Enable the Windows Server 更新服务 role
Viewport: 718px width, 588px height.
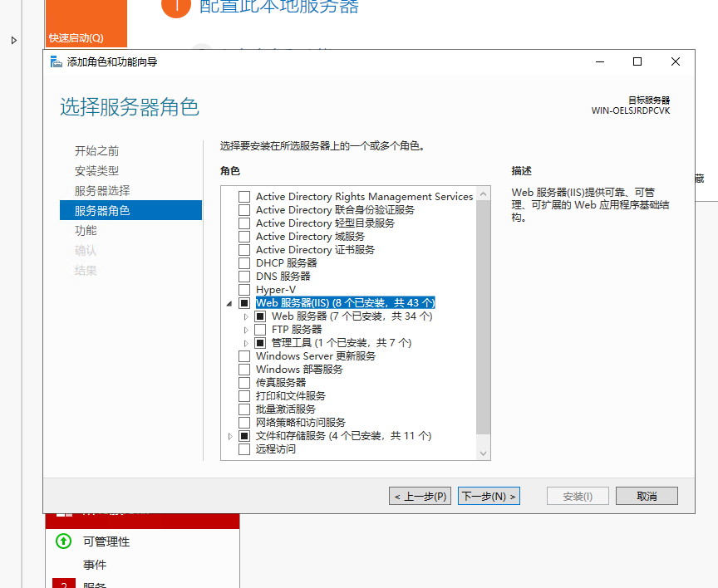click(x=243, y=355)
